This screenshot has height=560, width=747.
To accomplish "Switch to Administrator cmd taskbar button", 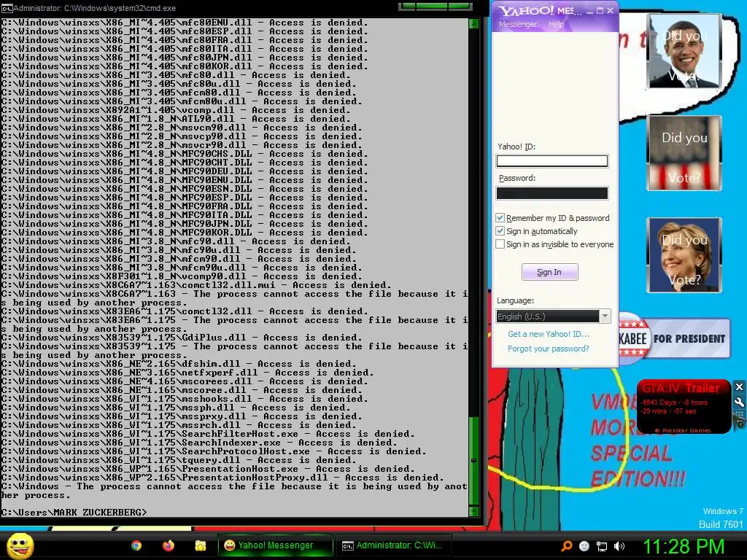I will [x=393, y=545].
